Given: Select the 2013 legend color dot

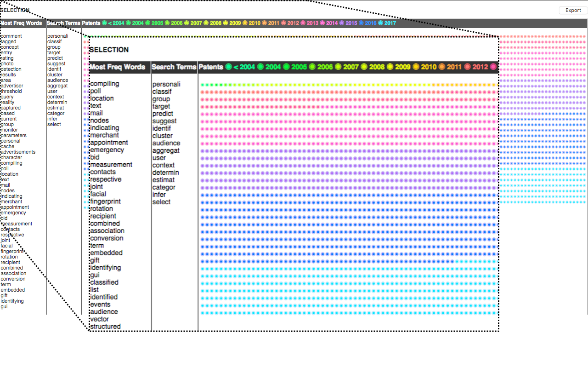Looking at the screenshot, I should [x=303, y=23].
